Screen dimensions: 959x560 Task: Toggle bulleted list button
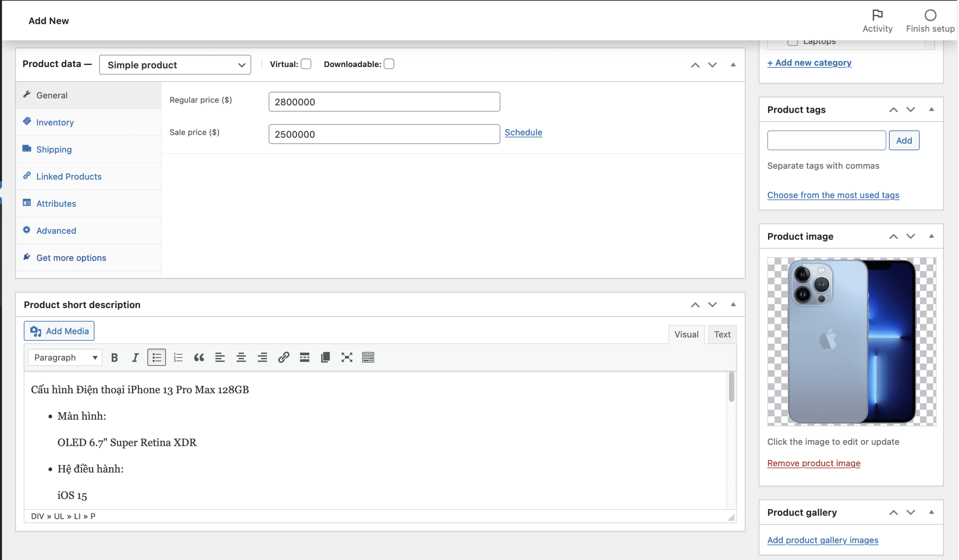pos(157,357)
